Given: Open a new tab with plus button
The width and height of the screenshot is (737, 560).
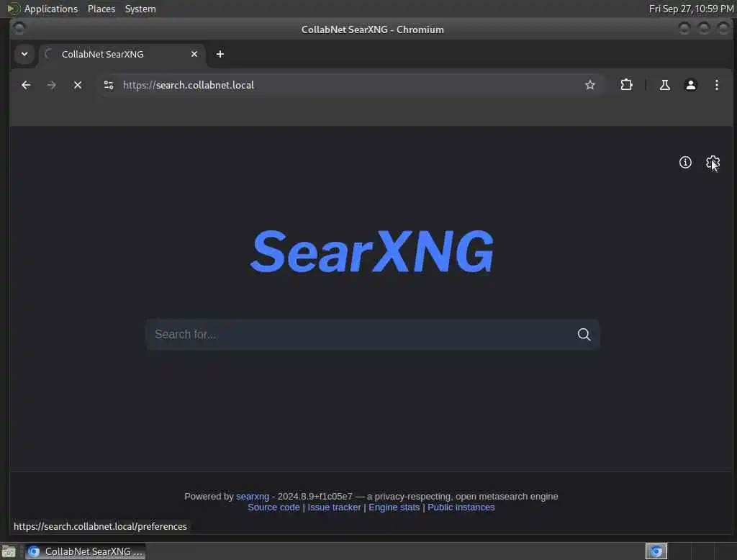Looking at the screenshot, I should click(x=220, y=54).
